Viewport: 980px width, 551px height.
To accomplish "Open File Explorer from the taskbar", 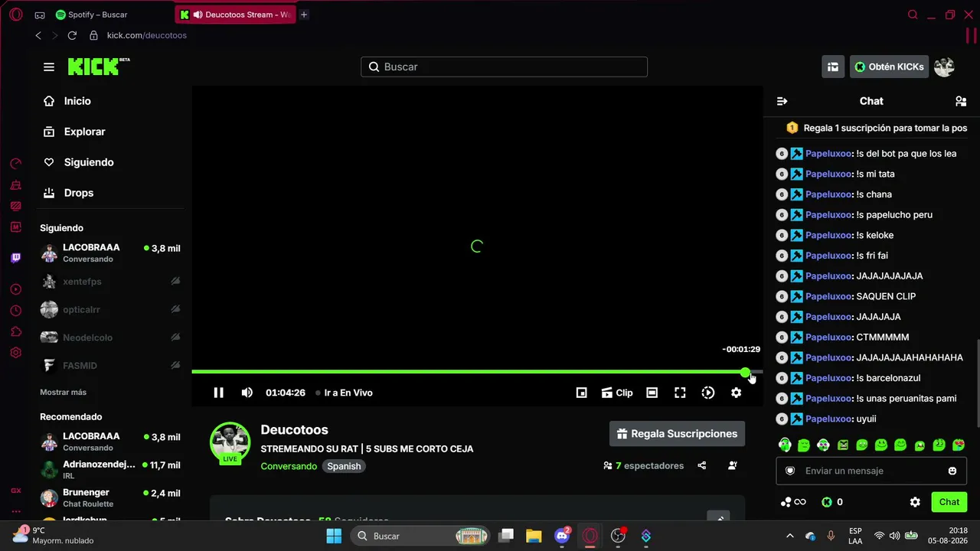I will (x=534, y=536).
